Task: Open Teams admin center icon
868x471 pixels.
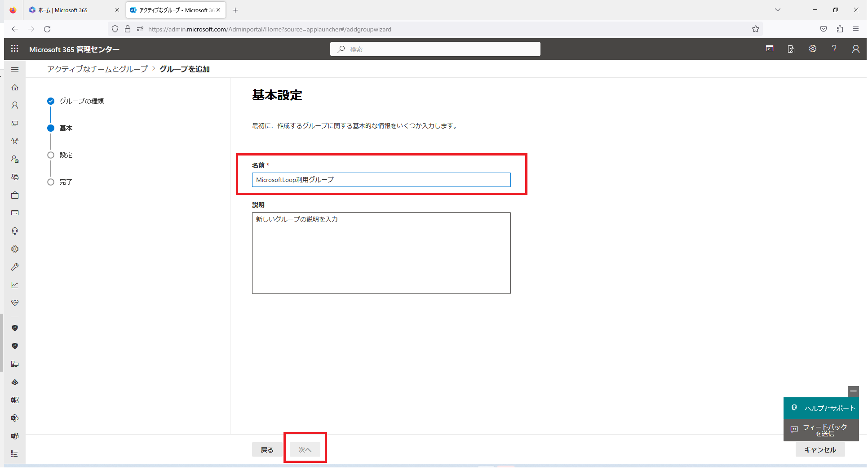Action: click(15, 436)
